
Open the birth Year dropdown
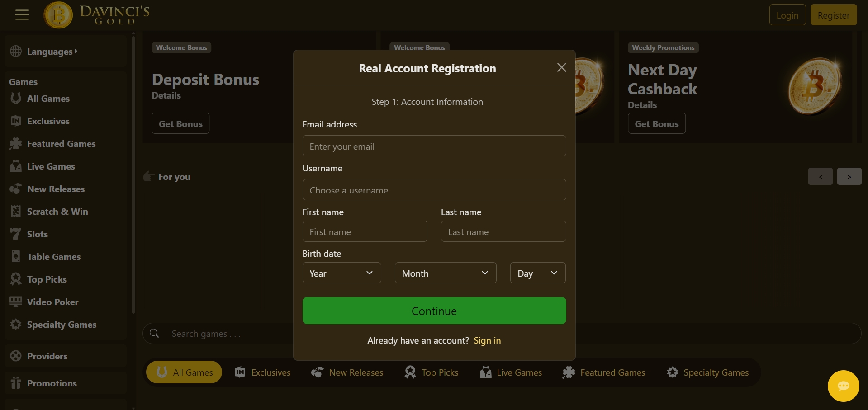point(342,273)
